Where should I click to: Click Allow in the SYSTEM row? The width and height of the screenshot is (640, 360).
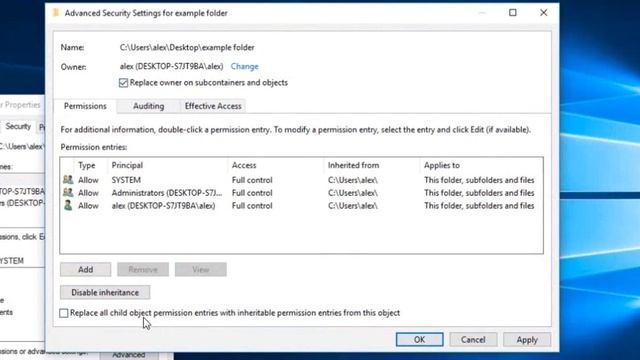point(88,180)
